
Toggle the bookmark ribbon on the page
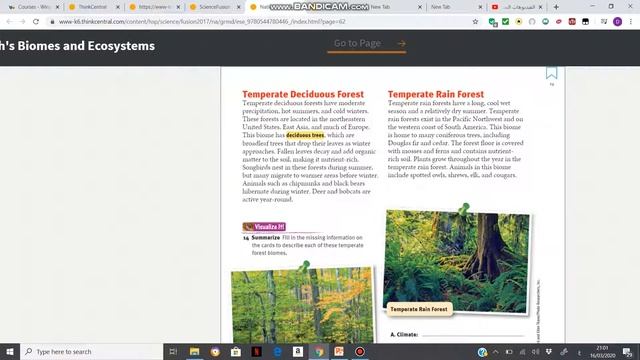(551, 73)
